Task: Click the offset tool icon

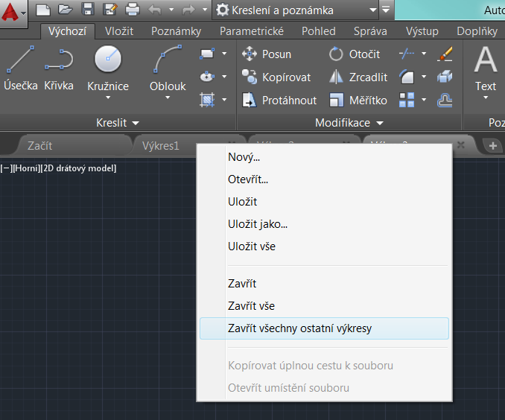Action: pyautogui.click(x=445, y=101)
